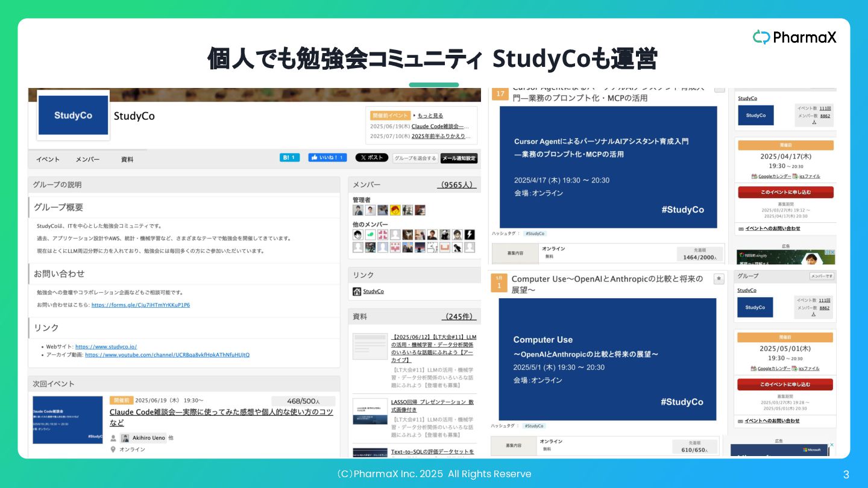
Task: Click icsファイル link for 2025/04/17 event
Action: 807,177
